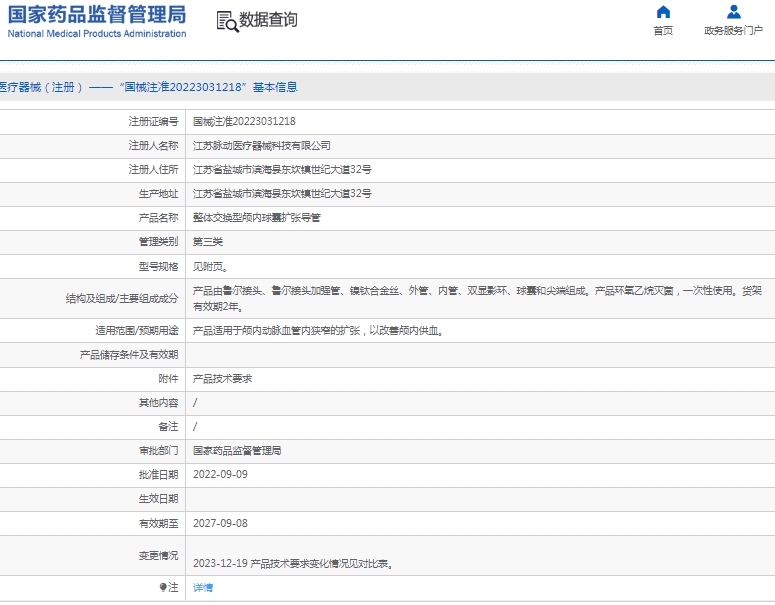Select the 结构及组成 description text
The height and width of the screenshot is (605, 775).
coord(477,299)
